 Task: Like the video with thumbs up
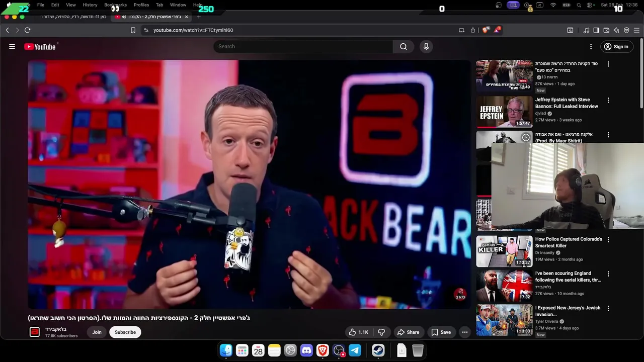click(x=359, y=332)
